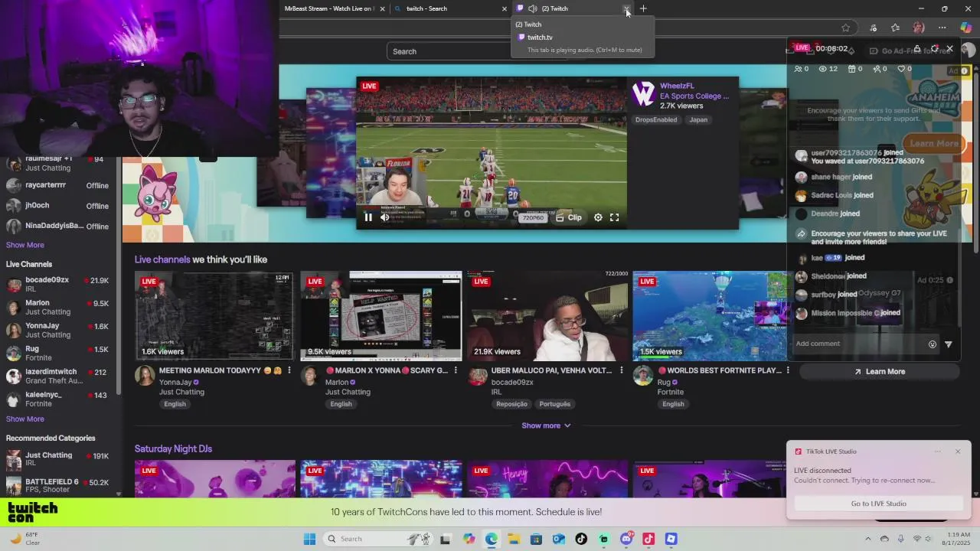Mute the featured stream volume icon
This screenshot has height=551, width=980.
[x=385, y=217]
